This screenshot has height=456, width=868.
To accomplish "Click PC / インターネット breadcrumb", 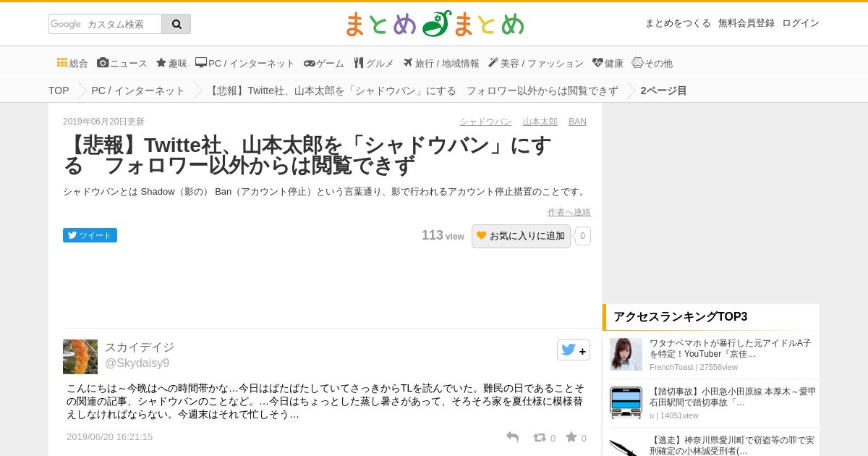I will click(x=138, y=90).
